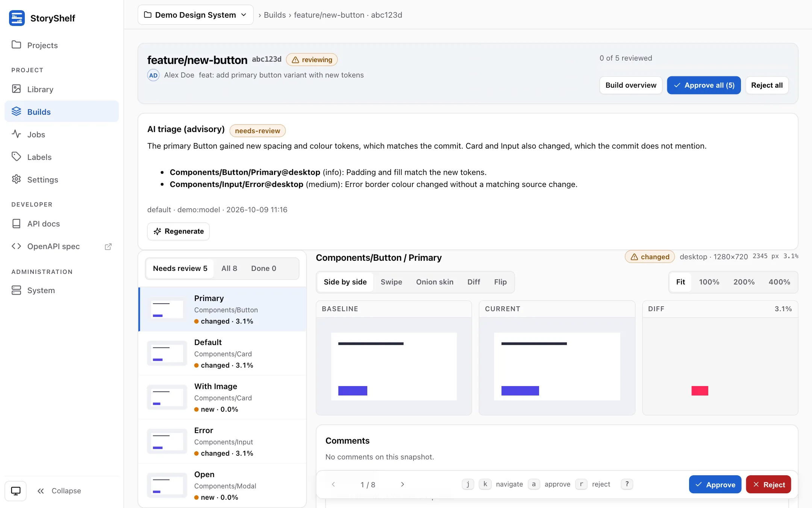Go to the next snapshot
The height and width of the screenshot is (508, 812).
[x=402, y=484]
